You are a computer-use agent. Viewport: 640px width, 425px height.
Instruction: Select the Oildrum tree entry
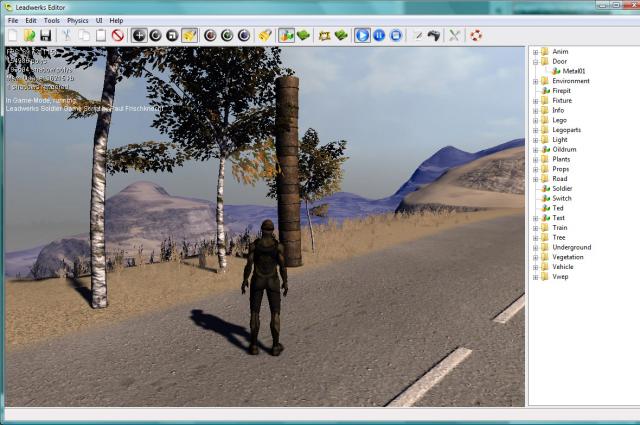pos(563,149)
